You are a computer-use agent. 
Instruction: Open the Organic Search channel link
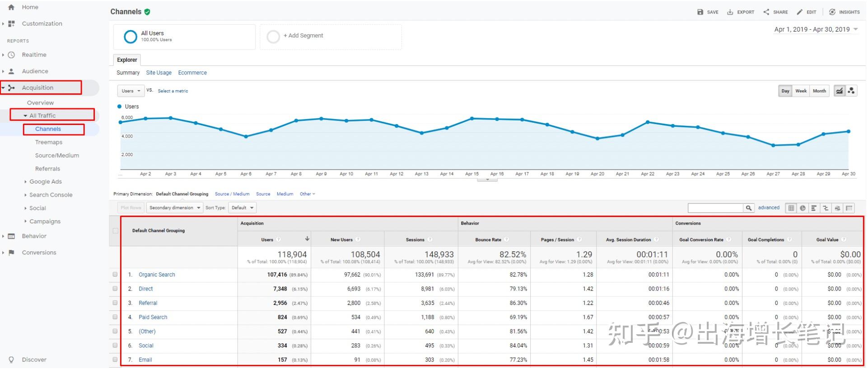tap(157, 275)
